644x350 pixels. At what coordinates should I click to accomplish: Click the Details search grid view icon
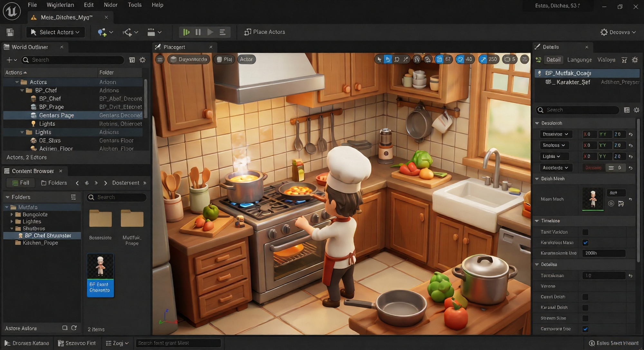[627, 110]
